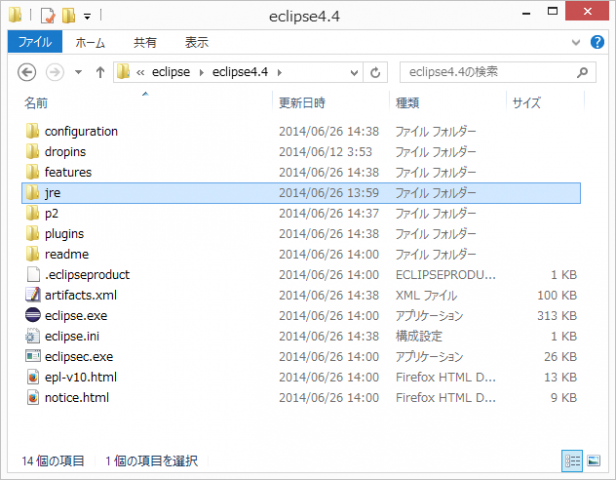
Task: Click the eclipsec.exe console app icon
Action: [x=33, y=356]
